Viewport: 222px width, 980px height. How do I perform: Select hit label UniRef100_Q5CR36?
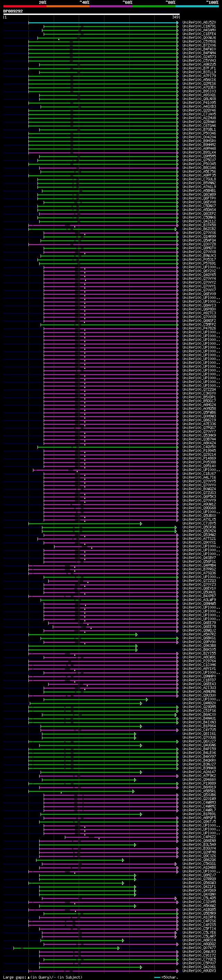click(199, 527)
